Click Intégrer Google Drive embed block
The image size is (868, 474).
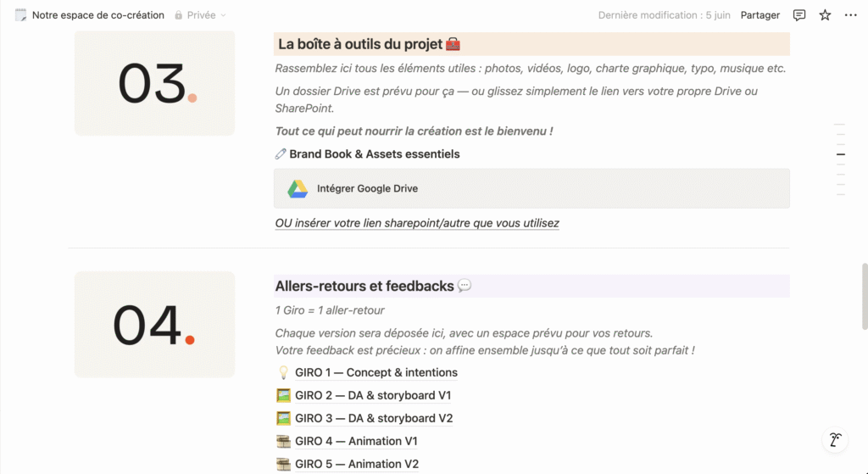click(531, 188)
